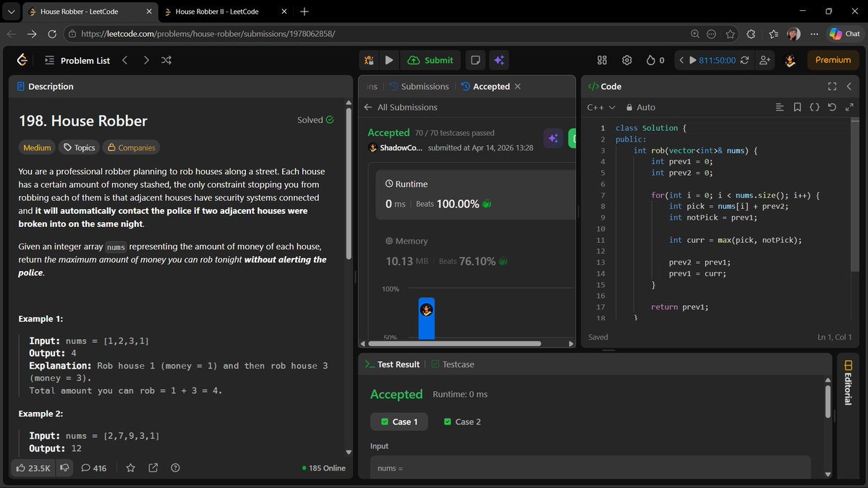Open the 416 comments
868x488 pixels.
click(93, 468)
